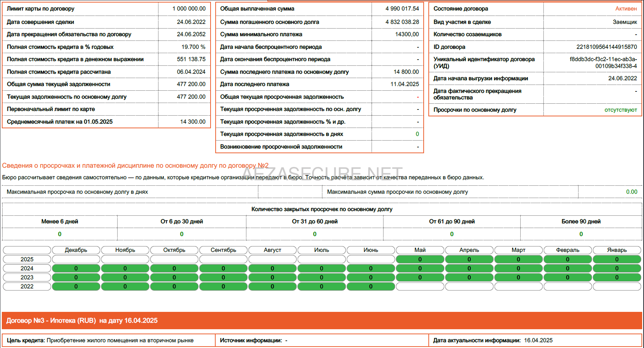Viewport: 644px width, 348px height.
Task: Click the 2022 year row label
Action: (x=27, y=286)
